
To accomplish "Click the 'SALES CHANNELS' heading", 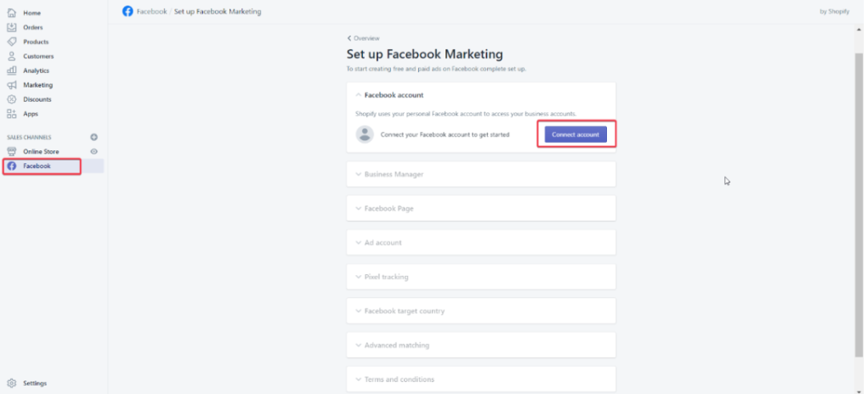I will point(29,137).
